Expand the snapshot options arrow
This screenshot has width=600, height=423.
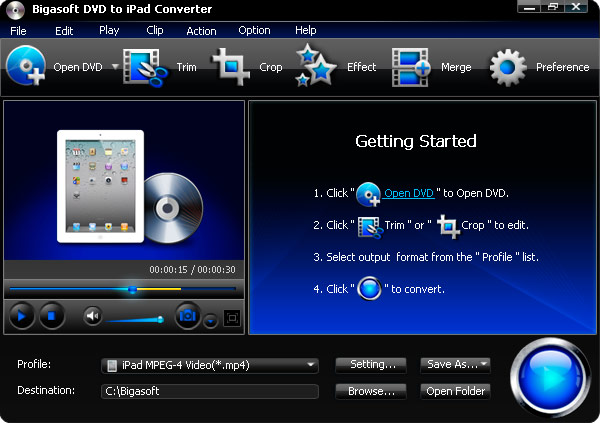[210, 321]
